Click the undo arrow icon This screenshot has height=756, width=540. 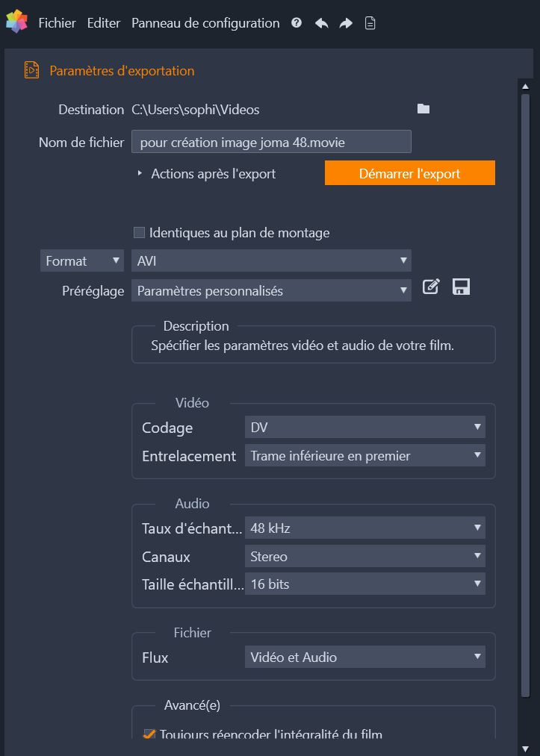(x=321, y=23)
